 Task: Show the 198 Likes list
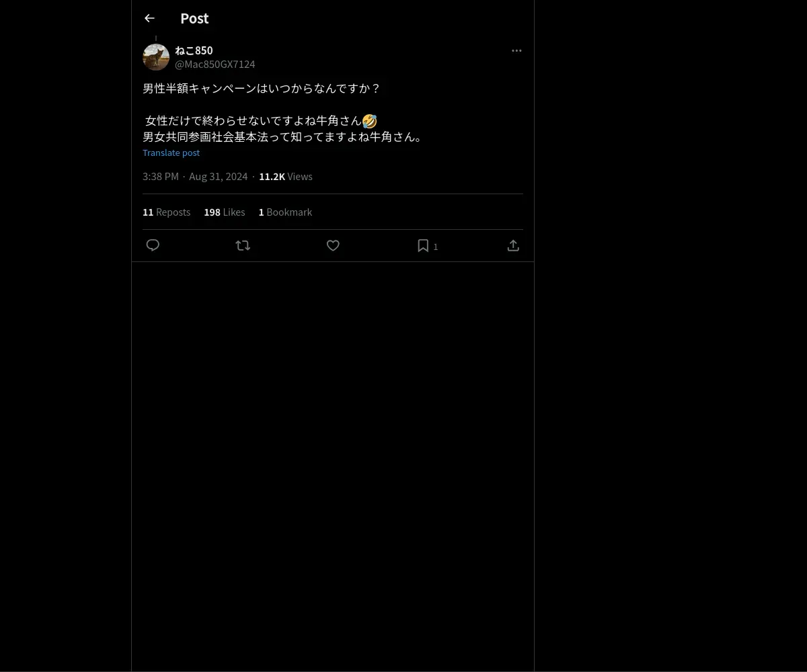click(225, 212)
